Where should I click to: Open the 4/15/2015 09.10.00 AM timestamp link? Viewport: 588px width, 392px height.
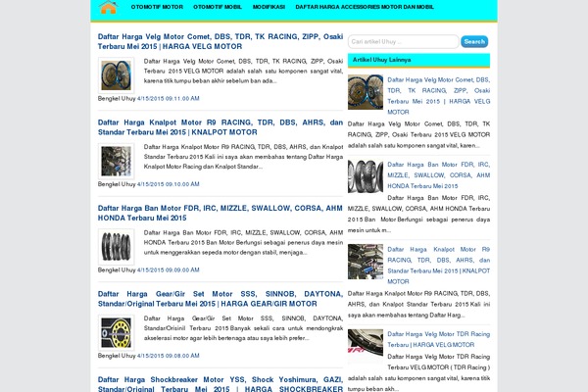pyautogui.click(x=168, y=184)
